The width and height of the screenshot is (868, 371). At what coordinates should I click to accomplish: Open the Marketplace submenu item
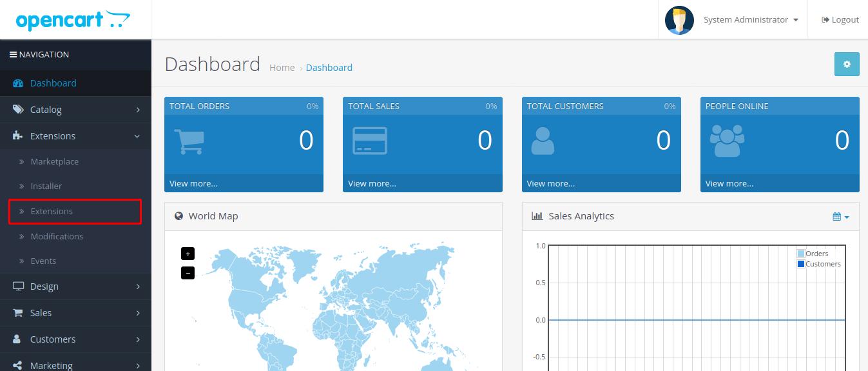point(54,162)
